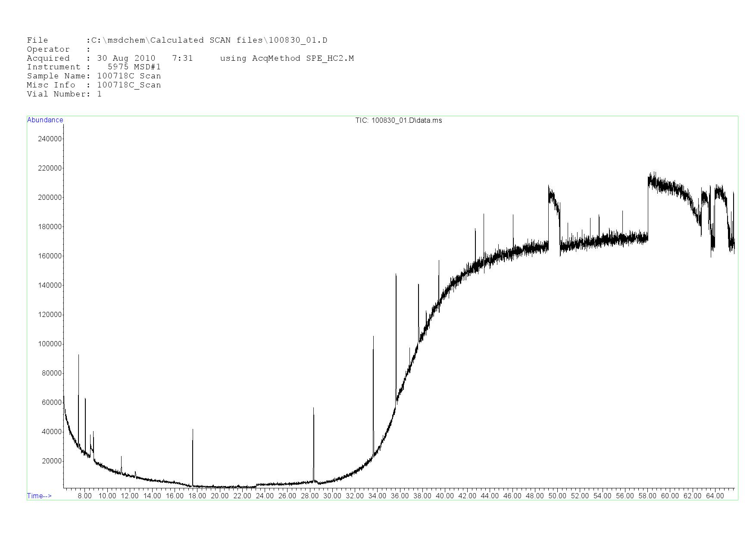Click the Vial Number line
The width and height of the screenshot is (756, 534).
(64, 94)
